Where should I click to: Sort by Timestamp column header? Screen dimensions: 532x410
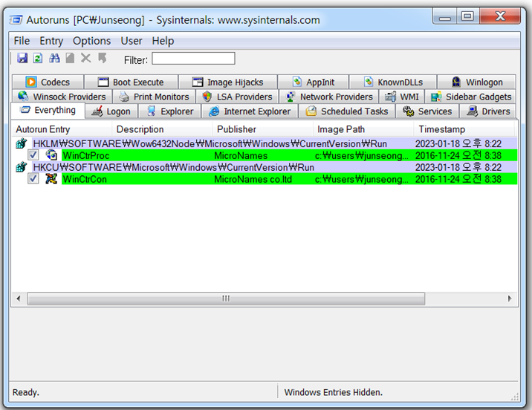pos(464,129)
